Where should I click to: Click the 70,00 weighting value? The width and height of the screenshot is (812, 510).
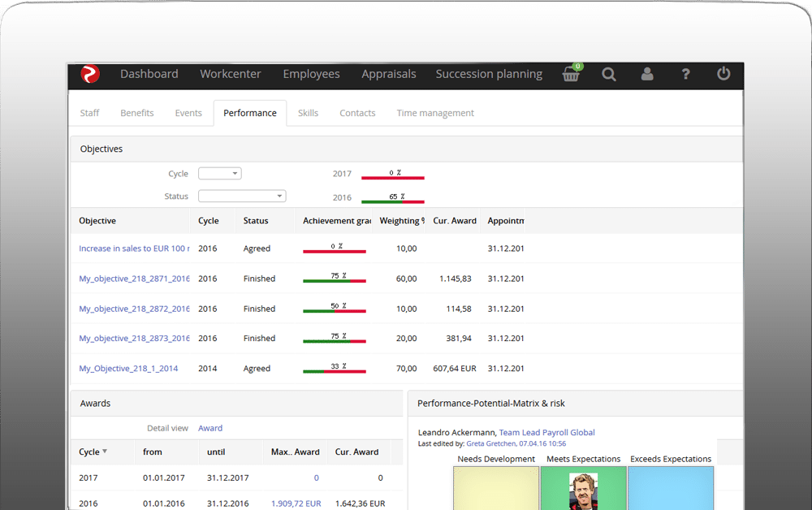(407, 368)
